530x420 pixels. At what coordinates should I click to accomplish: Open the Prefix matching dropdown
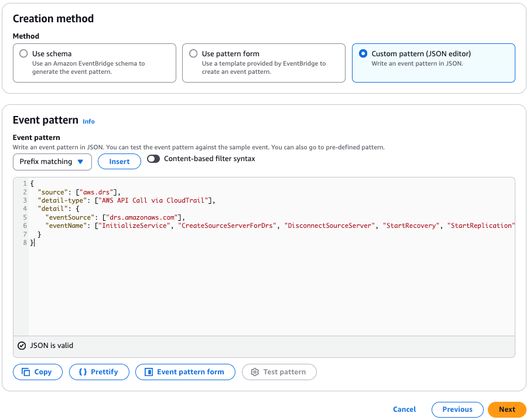coord(52,162)
